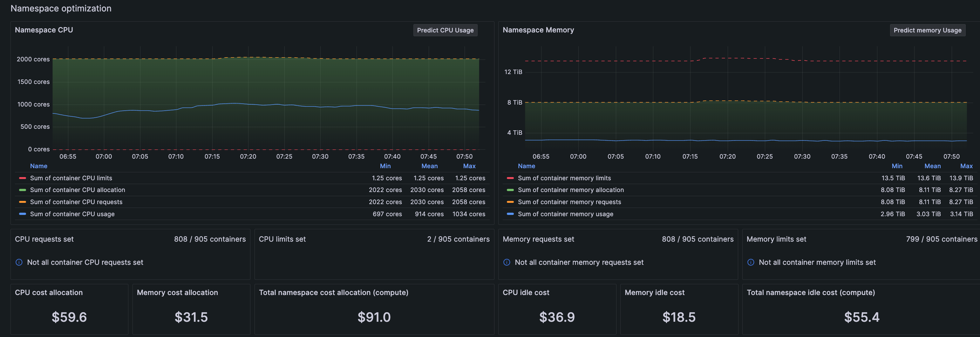980x337 pixels.
Task: Toggle 'Sum of container CPU usage' series
Action: point(72,214)
